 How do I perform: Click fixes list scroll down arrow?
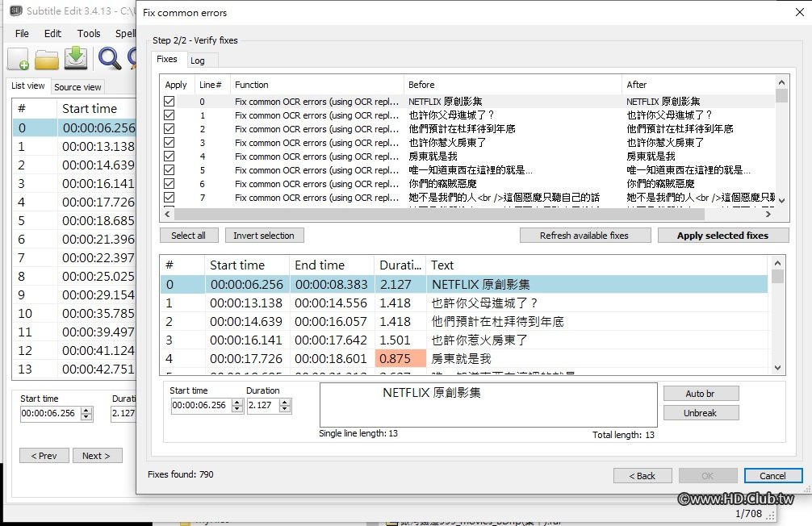tap(781, 201)
